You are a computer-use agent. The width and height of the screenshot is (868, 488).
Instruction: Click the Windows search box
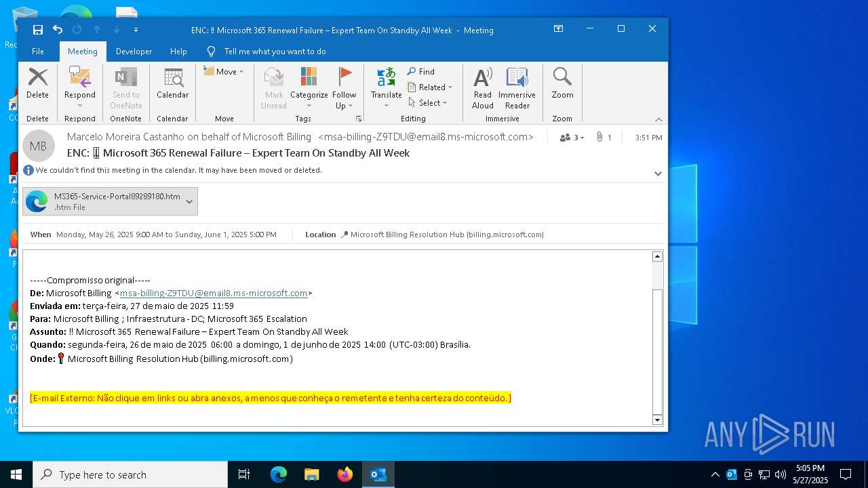point(130,474)
